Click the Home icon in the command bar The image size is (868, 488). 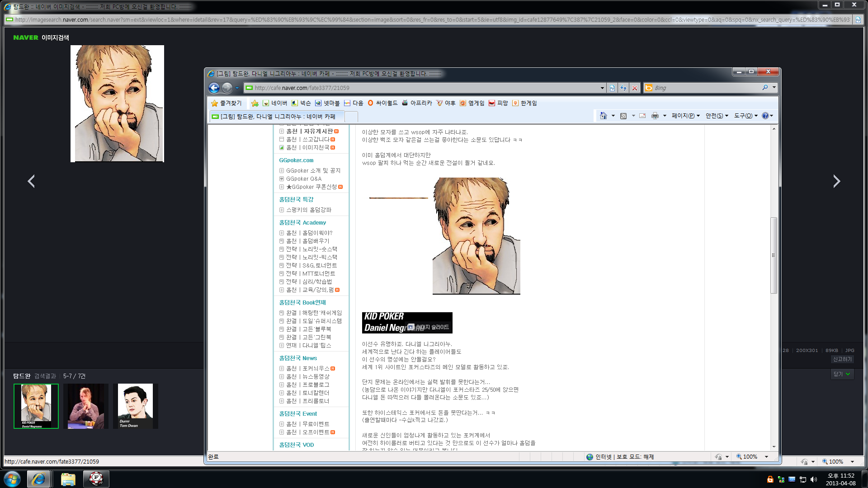[604, 116]
